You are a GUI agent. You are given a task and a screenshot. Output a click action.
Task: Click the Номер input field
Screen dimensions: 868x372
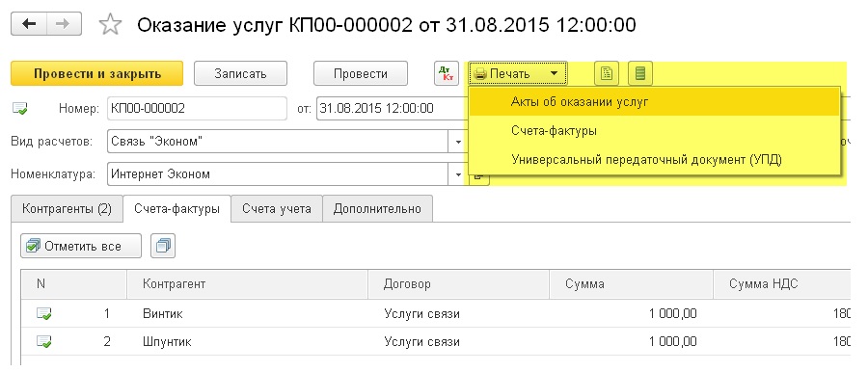[197, 109]
